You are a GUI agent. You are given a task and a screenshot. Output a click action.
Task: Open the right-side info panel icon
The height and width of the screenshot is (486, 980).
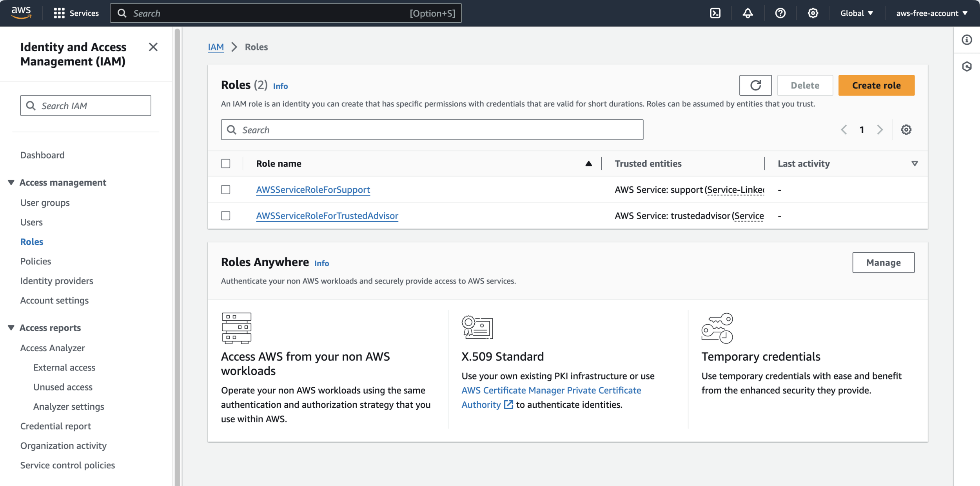point(967,40)
